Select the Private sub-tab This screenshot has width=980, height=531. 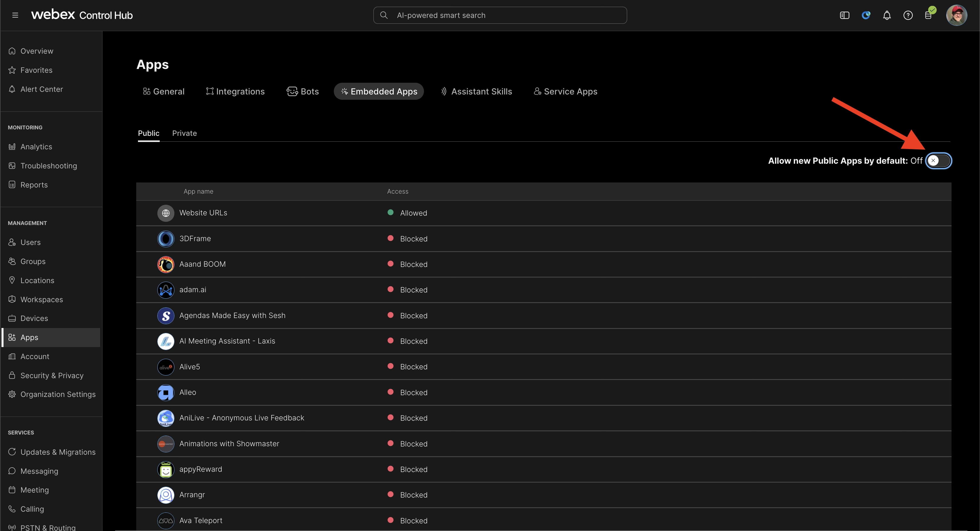pos(184,133)
